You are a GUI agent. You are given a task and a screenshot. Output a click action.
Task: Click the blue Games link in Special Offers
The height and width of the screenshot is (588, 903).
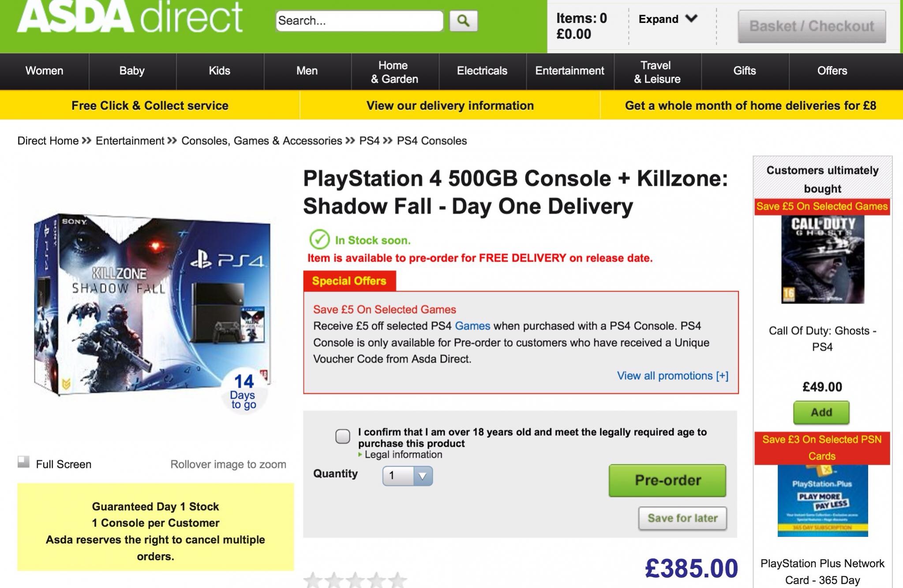coord(472,326)
